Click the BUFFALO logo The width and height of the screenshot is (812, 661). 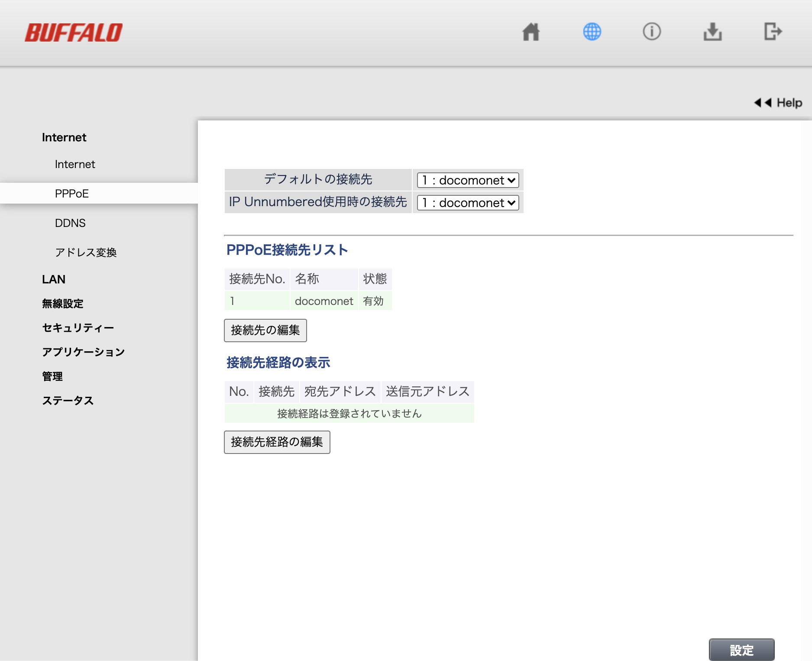pos(74,31)
